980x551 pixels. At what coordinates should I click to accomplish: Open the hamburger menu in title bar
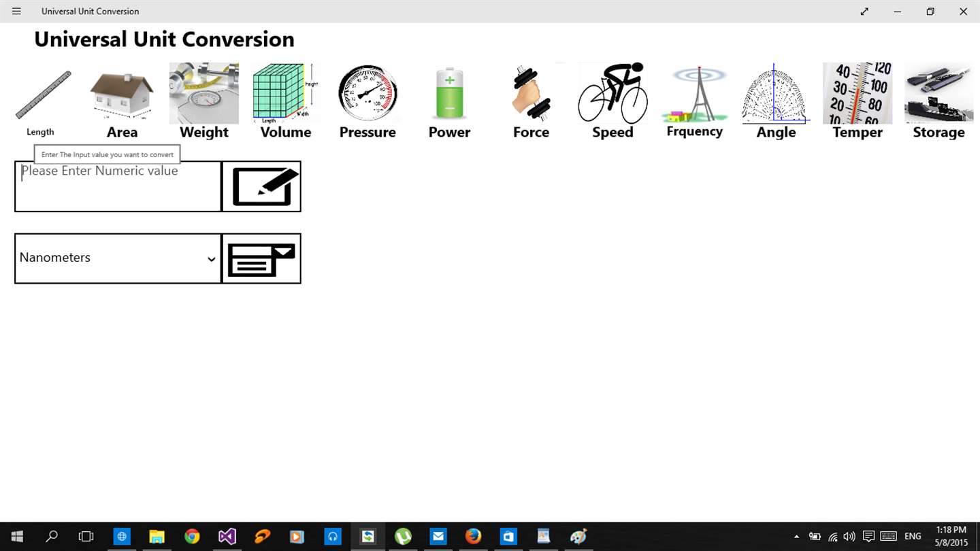point(16,12)
